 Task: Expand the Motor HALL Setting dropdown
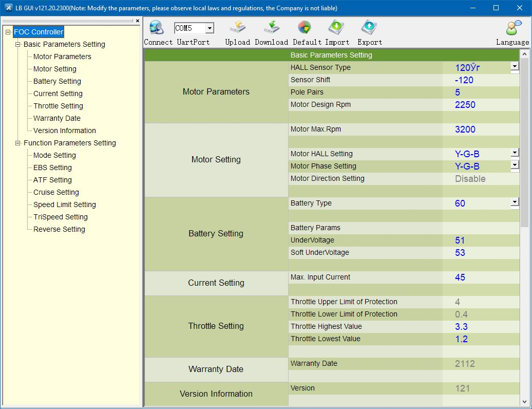tap(515, 153)
